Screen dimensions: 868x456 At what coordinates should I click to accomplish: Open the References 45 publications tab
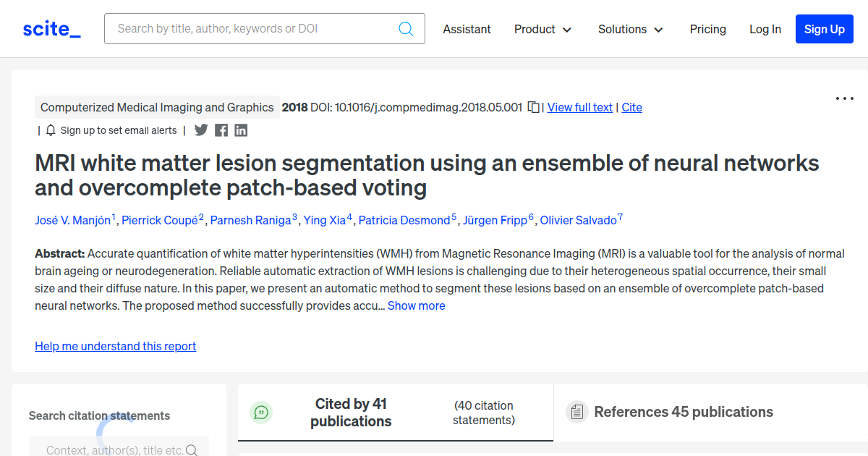click(x=684, y=412)
